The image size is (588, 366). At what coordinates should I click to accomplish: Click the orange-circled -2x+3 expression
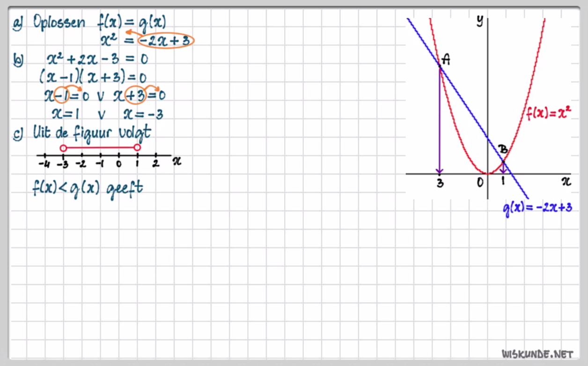tap(166, 41)
